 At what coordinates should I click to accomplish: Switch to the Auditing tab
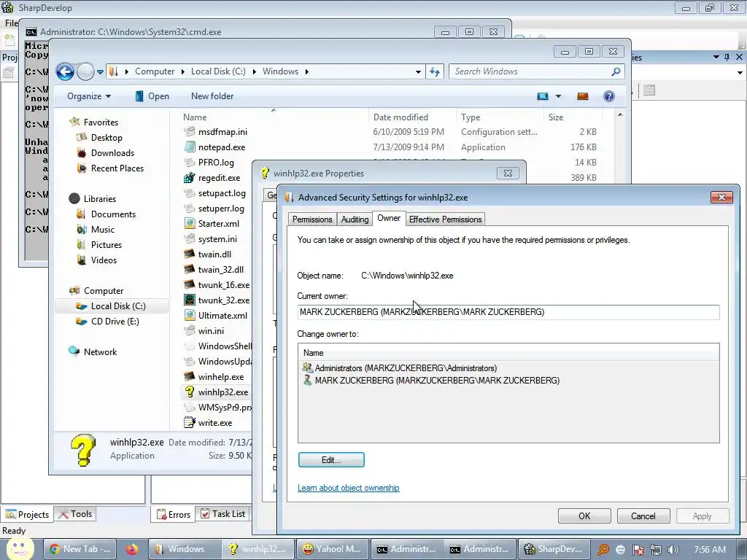(355, 219)
